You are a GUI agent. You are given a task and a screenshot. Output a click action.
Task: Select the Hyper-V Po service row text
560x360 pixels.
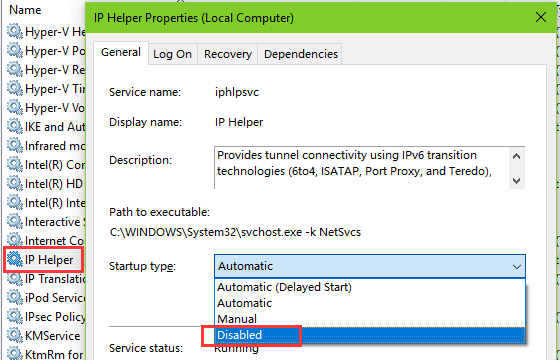(55, 51)
